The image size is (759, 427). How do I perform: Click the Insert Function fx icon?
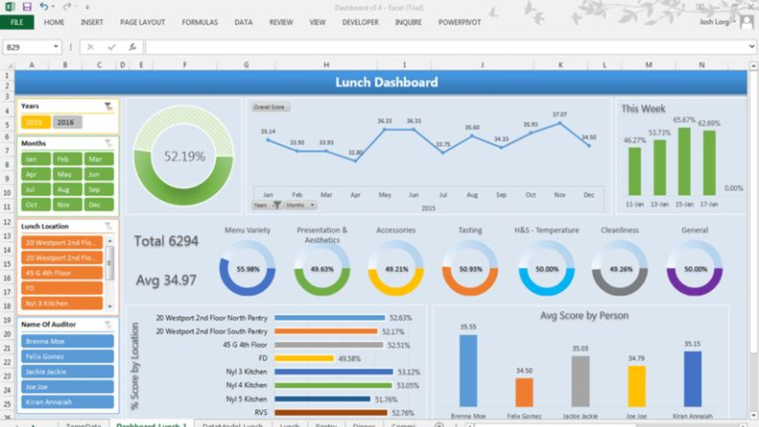coord(132,47)
